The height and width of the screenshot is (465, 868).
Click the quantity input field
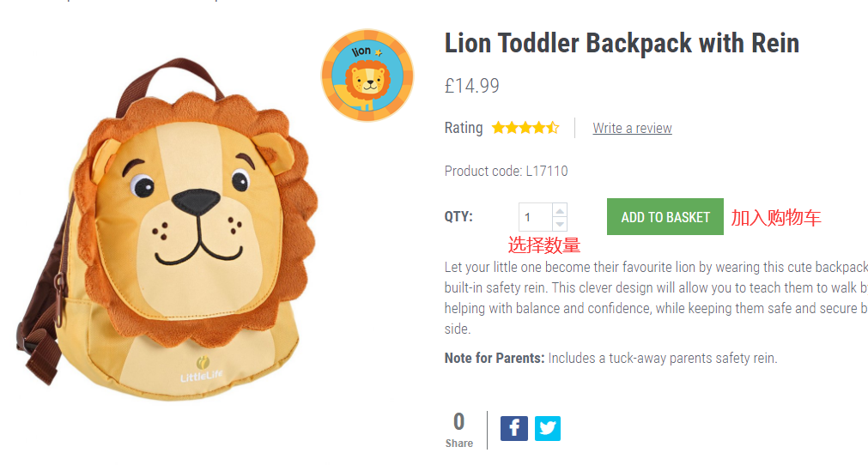tap(534, 217)
